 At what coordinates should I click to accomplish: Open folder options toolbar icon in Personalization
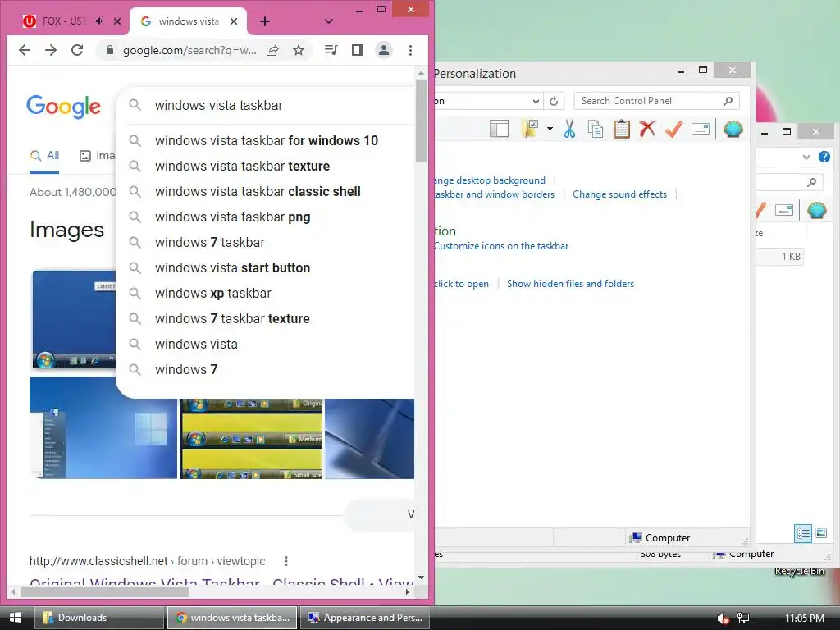coord(531,129)
